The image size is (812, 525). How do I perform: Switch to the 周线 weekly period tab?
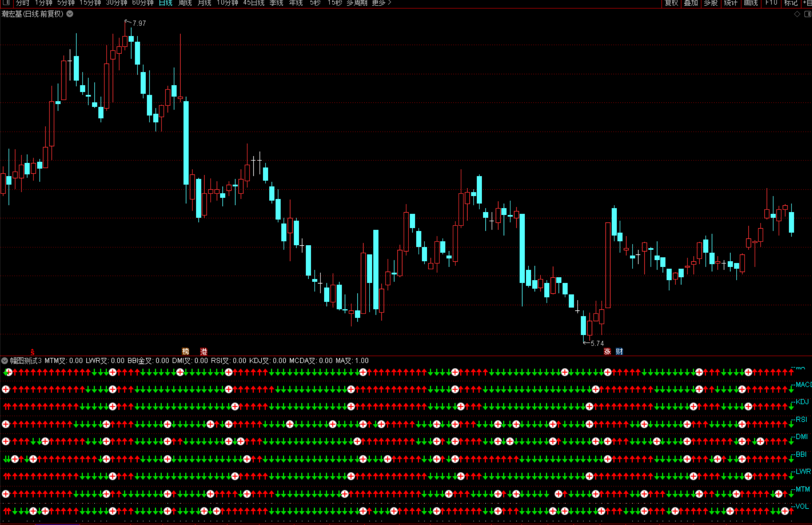point(185,3)
